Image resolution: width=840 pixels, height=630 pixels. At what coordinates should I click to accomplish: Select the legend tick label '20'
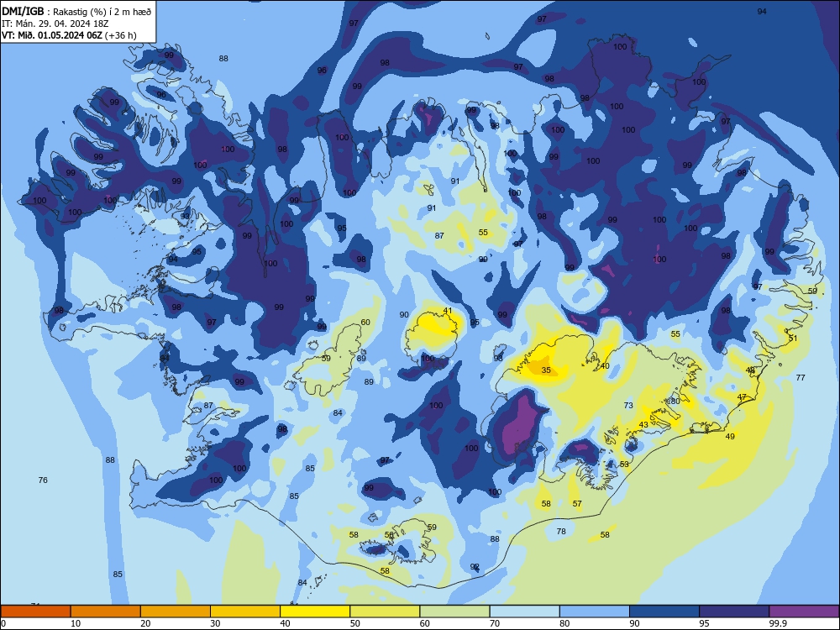[145, 623]
